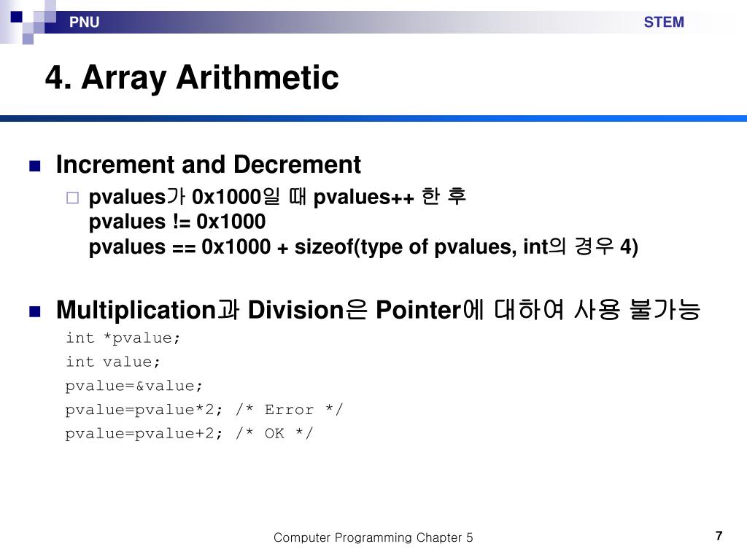This screenshot has width=747, height=560.
Task: Click the '/* OK */' comment
Action: (x=274, y=433)
